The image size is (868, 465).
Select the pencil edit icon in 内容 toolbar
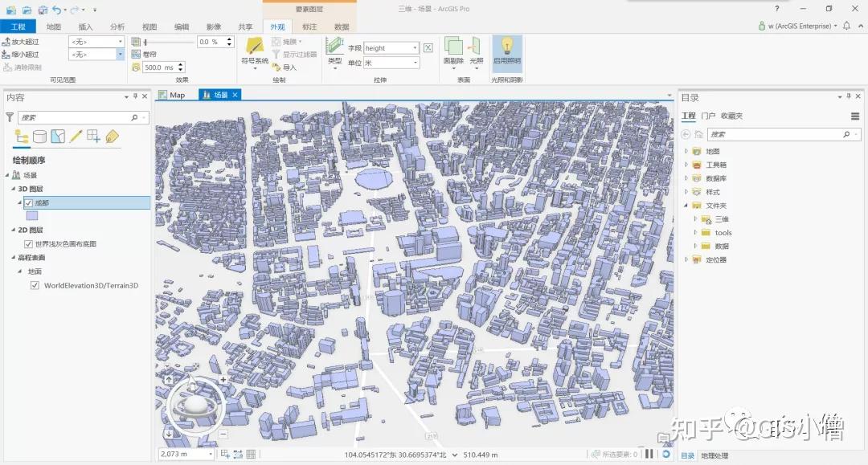point(77,136)
